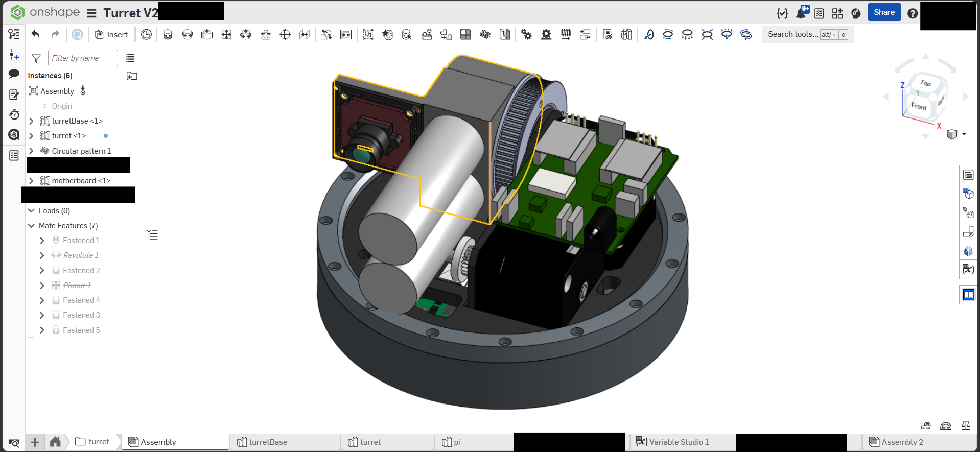Open the mass properties scale icon

click(x=966, y=425)
